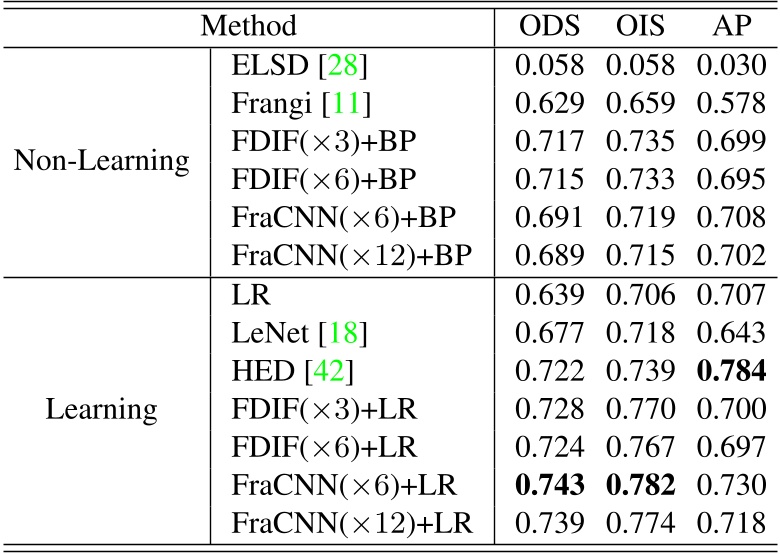Image resolution: width=780 pixels, height=554 pixels.
Task: Click the Method column header
Action: pyautogui.click(x=249, y=25)
